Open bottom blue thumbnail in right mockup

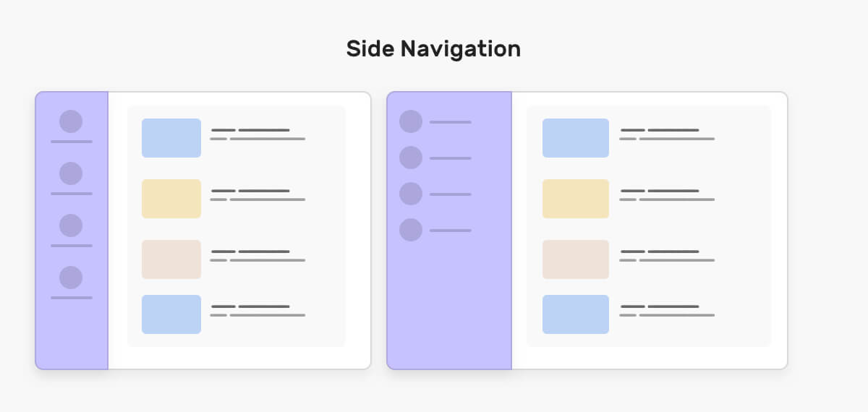[x=576, y=314]
